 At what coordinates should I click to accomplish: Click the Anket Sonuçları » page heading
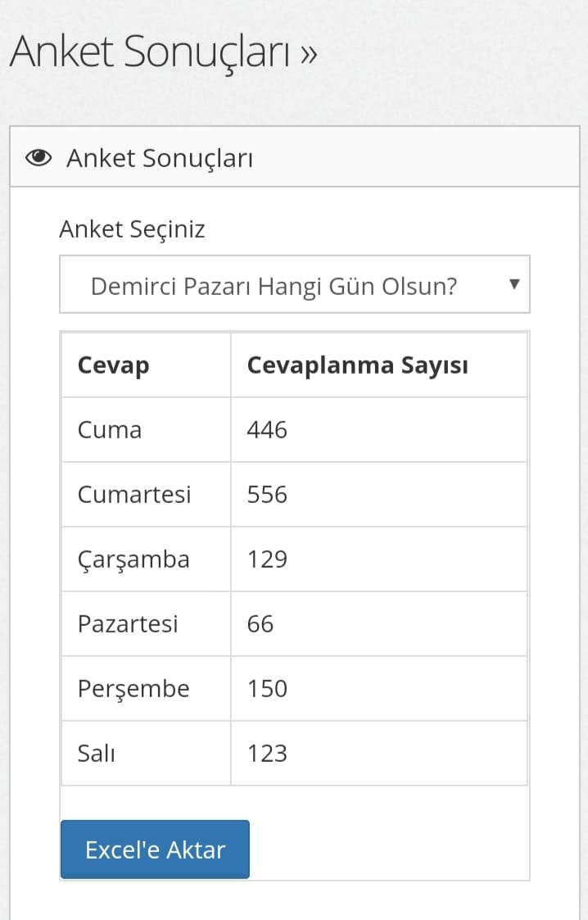pyautogui.click(x=163, y=53)
